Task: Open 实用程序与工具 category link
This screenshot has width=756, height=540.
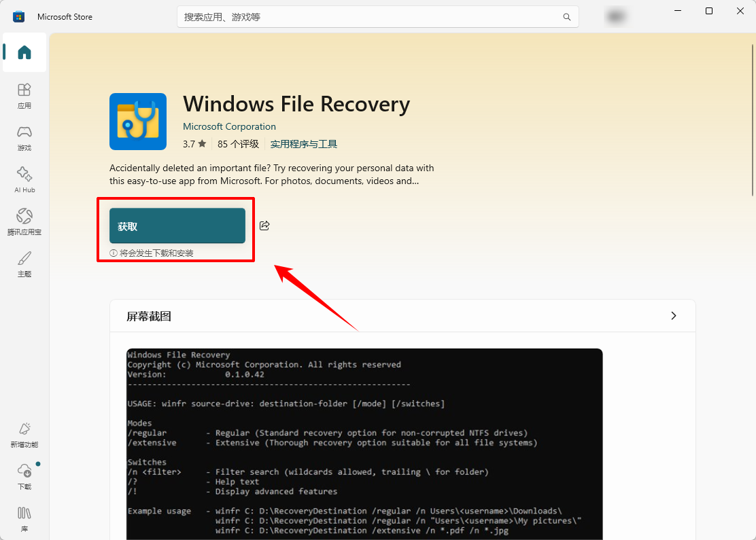Action: 304,144
